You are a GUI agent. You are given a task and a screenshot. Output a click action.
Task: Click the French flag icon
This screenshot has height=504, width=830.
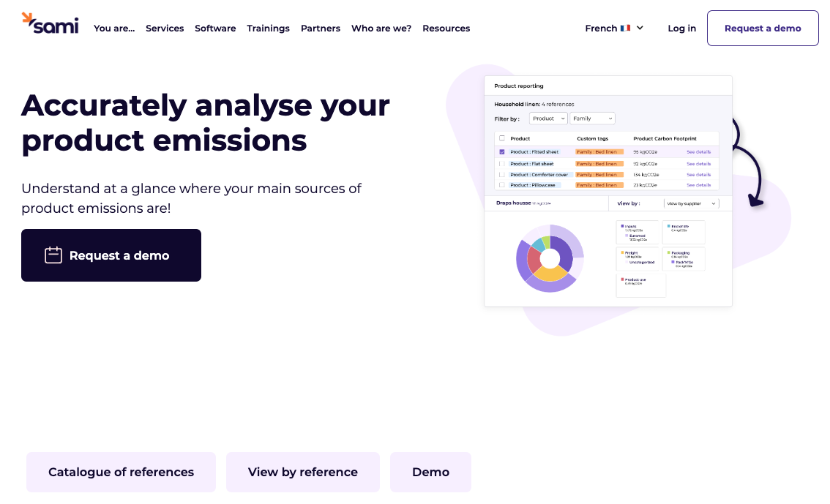624,28
